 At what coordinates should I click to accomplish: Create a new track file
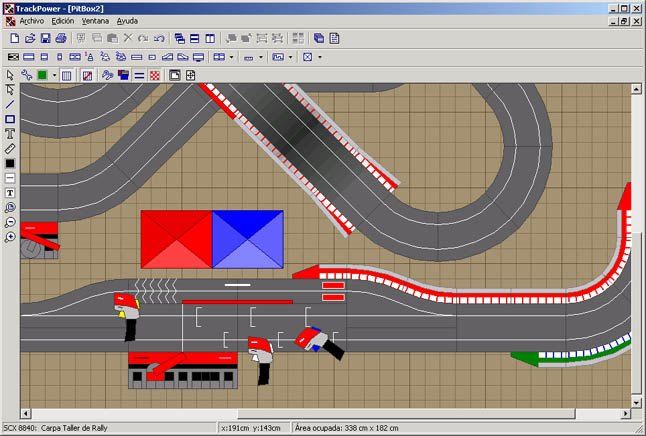coord(14,38)
